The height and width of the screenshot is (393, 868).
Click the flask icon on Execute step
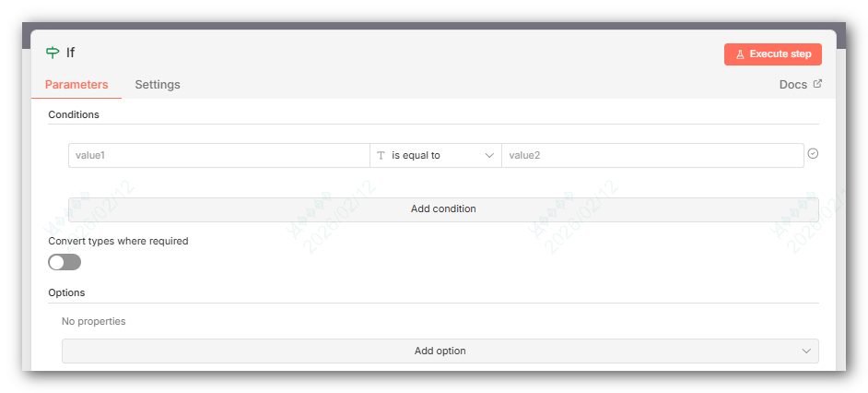[x=740, y=54]
